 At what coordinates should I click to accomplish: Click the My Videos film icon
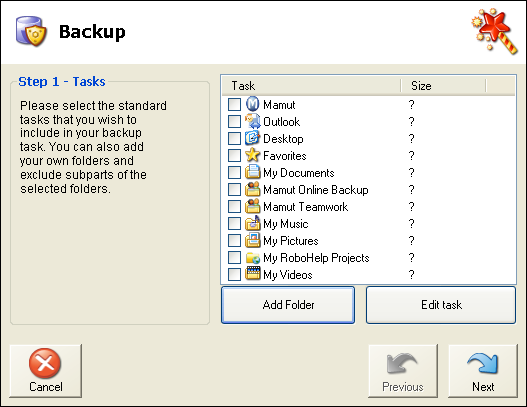pos(252,274)
